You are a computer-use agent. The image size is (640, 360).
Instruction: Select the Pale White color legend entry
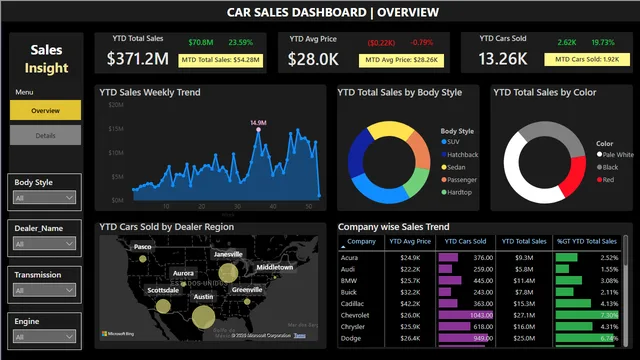615,155
